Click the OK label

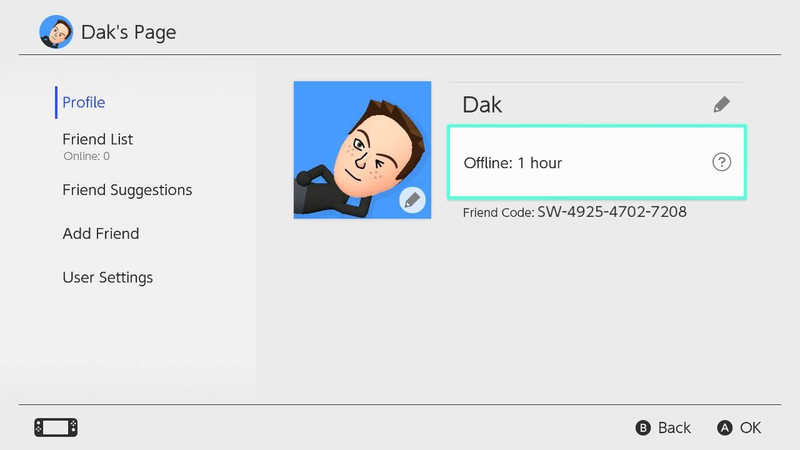tap(751, 428)
